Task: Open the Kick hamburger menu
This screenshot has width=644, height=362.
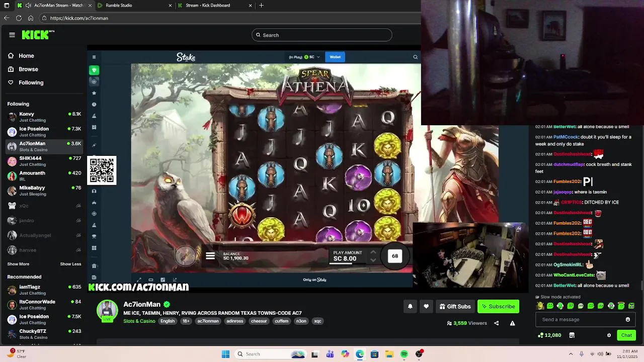Action: click(12, 35)
